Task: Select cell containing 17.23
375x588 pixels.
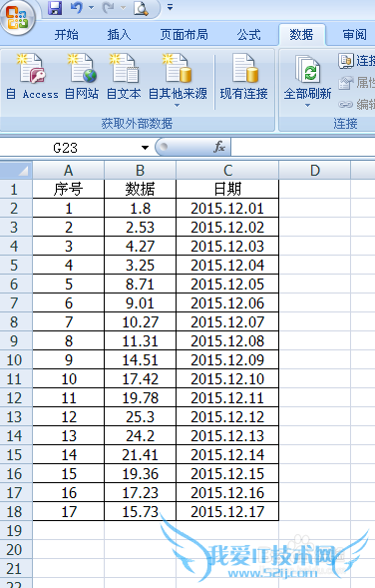Action: (140, 493)
